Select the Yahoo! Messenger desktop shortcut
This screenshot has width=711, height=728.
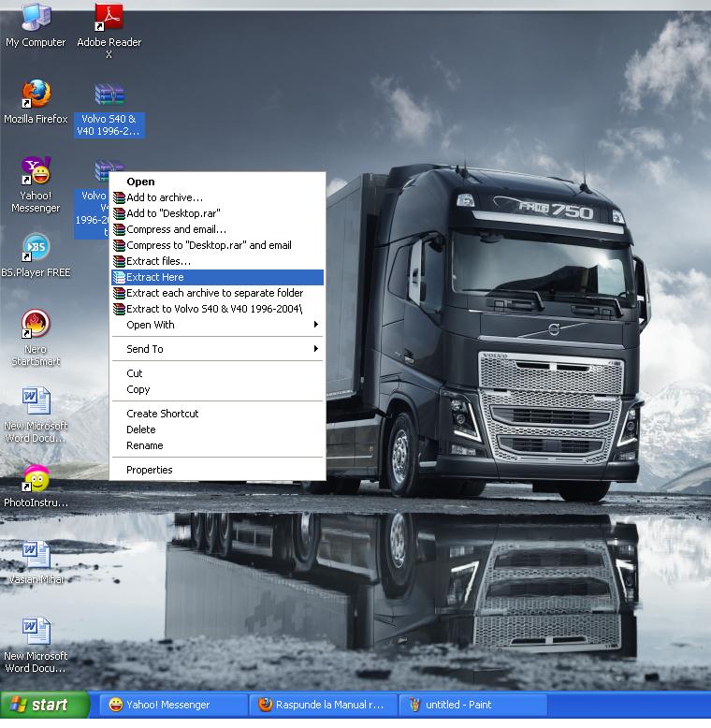coord(36,184)
